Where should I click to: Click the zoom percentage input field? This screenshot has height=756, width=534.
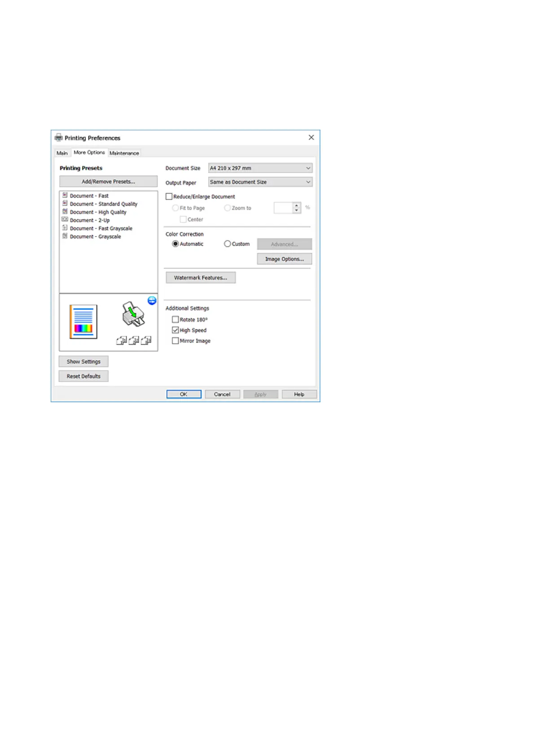tap(283, 207)
